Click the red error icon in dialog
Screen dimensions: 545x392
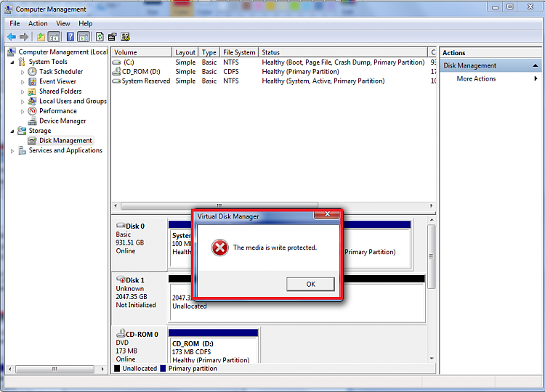[x=219, y=248]
